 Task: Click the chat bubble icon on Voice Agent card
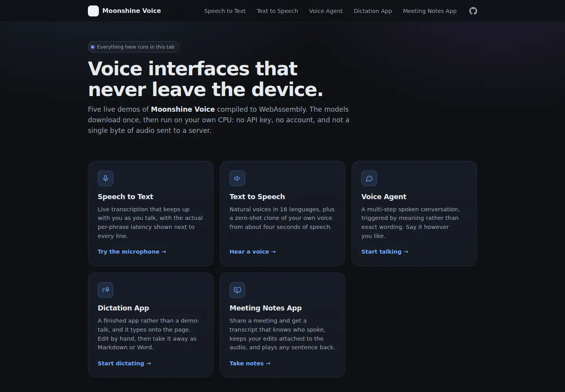click(369, 178)
